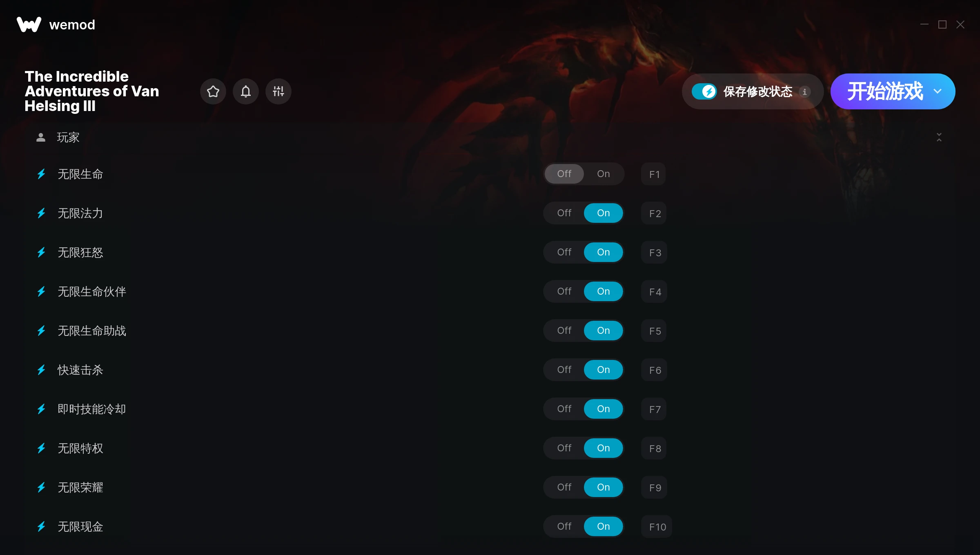Turn off 无限法力 cheat
Screen dimensions: 980x555
[564, 213]
